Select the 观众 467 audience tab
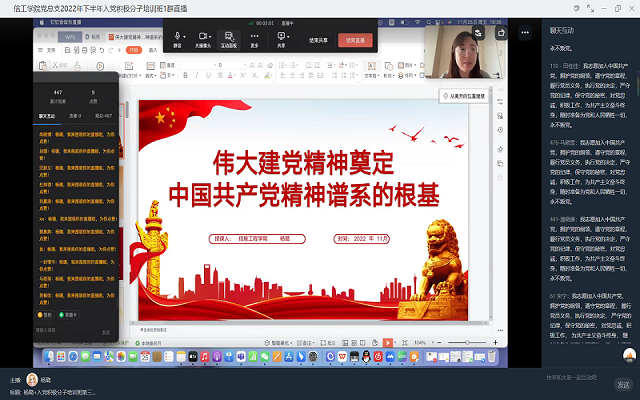Viewport: 640px width, 400px height. 103,116
